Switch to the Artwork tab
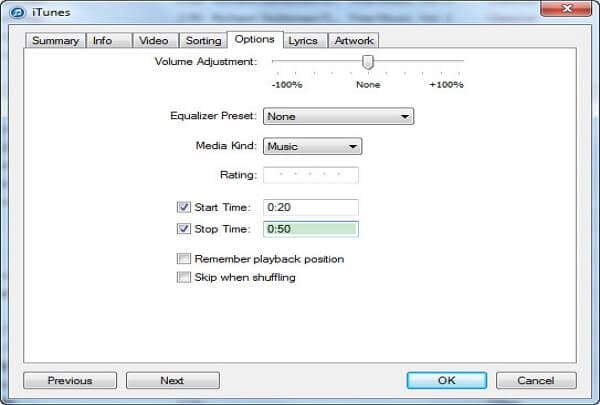 tap(353, 41)
